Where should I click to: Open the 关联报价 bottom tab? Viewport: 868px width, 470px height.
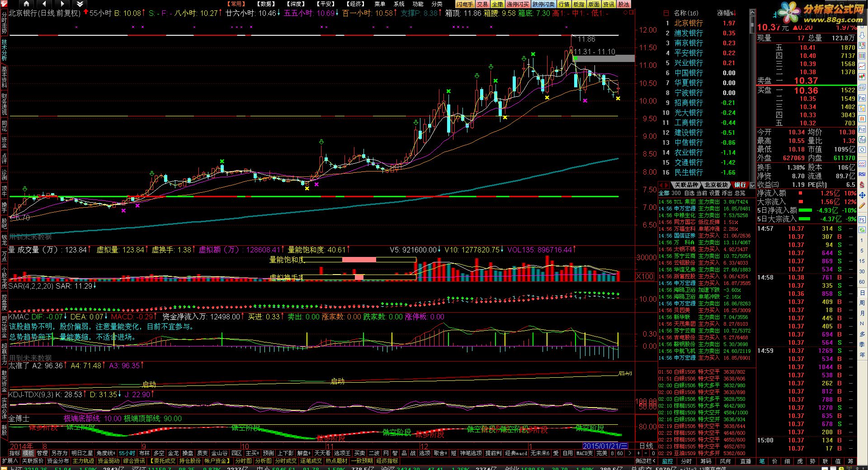pos(33,461)
